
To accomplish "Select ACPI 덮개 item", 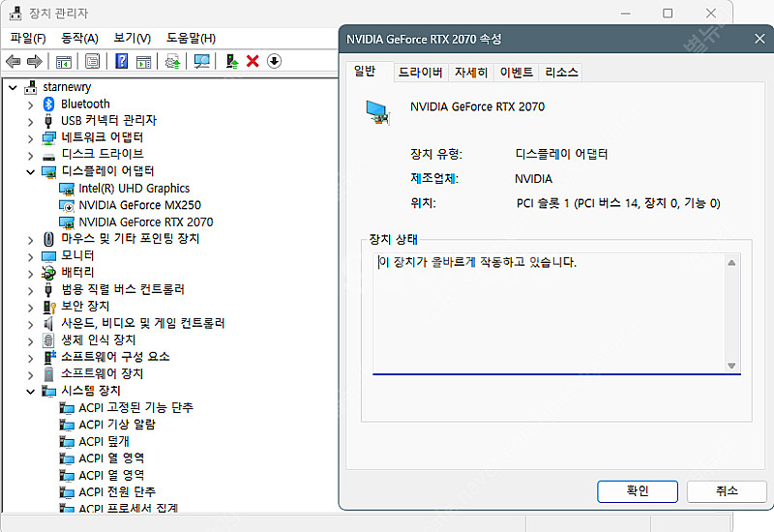I will pos(104,442).
